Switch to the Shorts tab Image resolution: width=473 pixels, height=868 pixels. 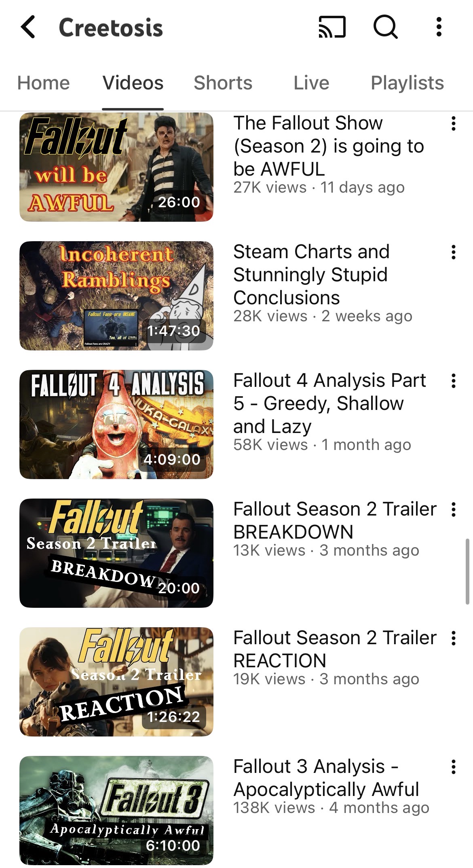coord(223,83)
